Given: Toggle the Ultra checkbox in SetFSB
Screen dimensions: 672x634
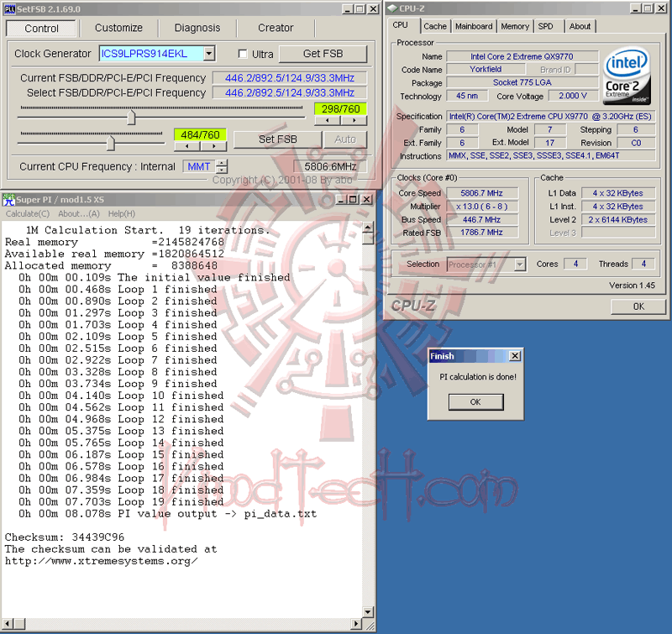Looking at the screenshot, I should pyautogui.click(x=243, y=54).
